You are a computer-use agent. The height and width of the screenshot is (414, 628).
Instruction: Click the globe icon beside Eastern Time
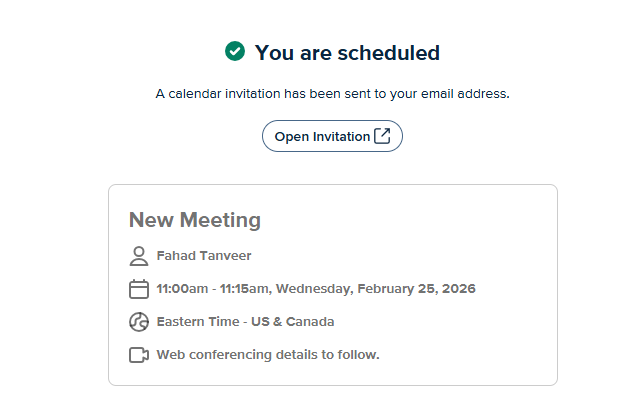[x=139, y=322]
